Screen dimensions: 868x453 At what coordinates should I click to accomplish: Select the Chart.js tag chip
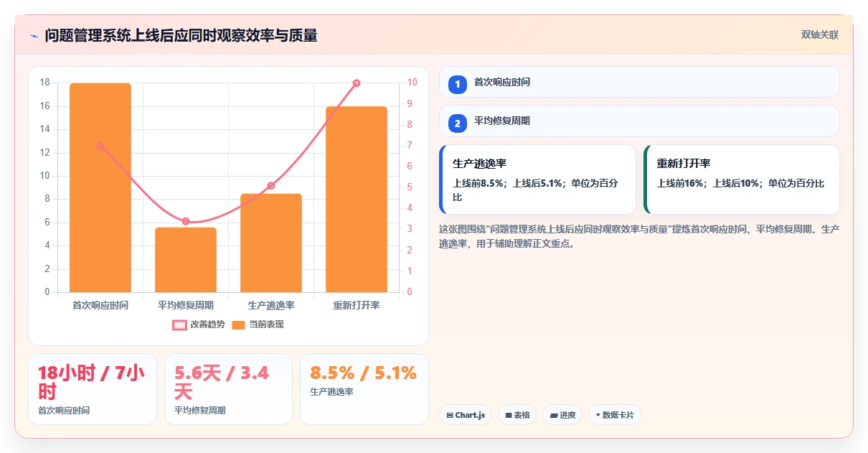(466, 415)
